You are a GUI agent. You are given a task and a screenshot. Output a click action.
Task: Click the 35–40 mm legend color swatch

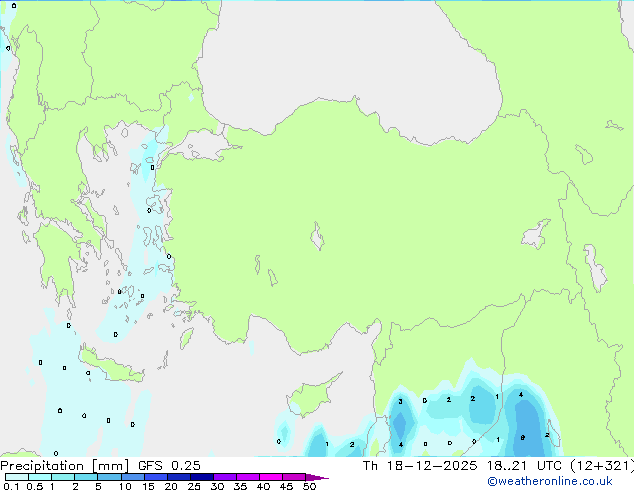(248, 477)
